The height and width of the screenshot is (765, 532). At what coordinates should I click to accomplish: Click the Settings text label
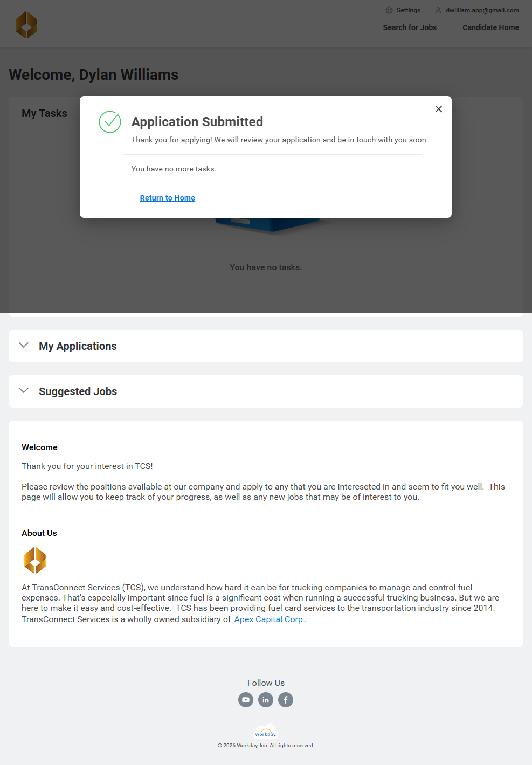point(408,10)
